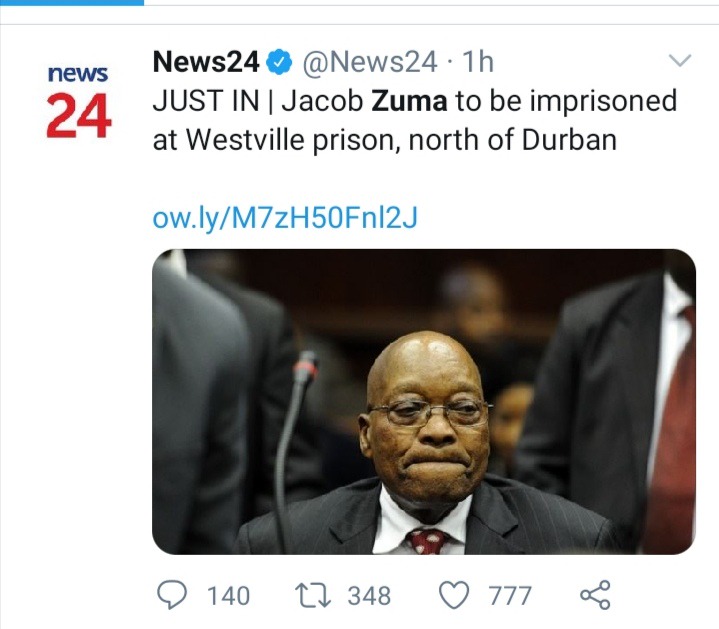Expand the tweet options chevron
This screenshot has height=629, width=719.
(679, 62)
